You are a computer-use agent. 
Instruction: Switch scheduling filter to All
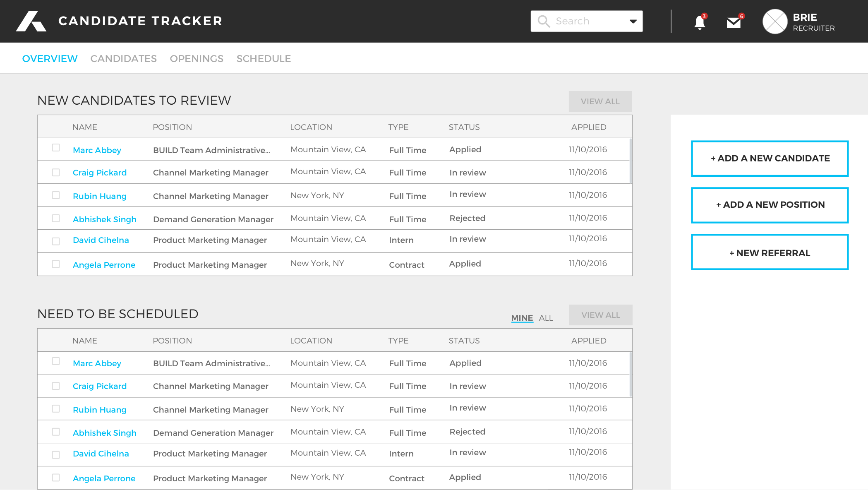point(546,318)
